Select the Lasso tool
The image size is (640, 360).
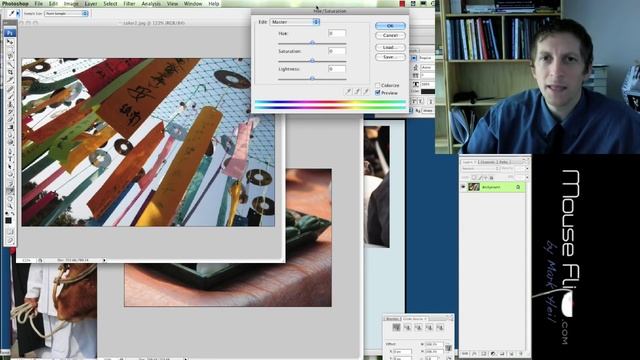10,57
